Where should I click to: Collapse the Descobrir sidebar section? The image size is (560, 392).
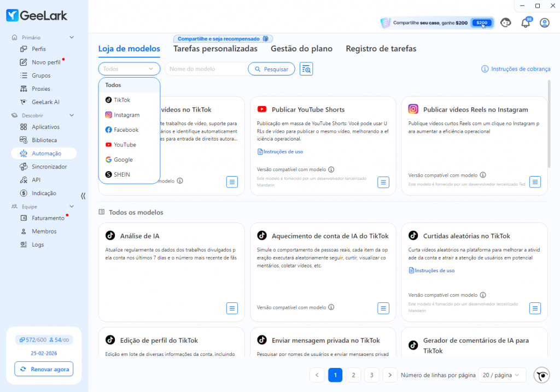click(x=72, y=115)
